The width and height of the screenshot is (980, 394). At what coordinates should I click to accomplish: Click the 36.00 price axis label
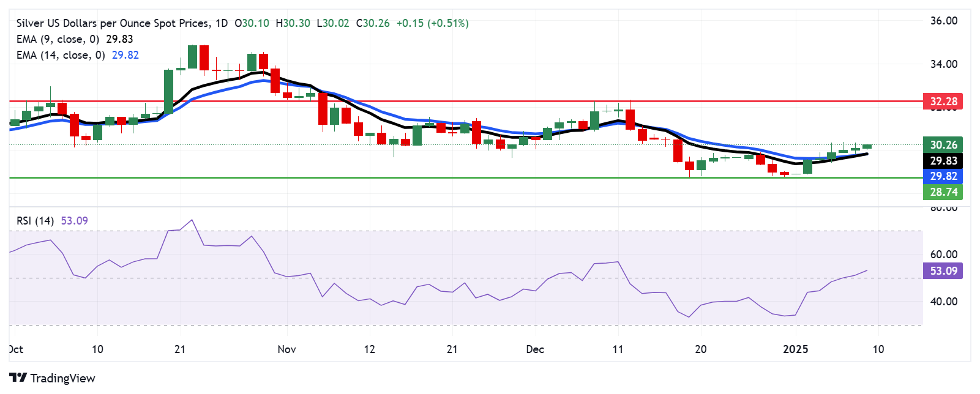tap(943, 21)
